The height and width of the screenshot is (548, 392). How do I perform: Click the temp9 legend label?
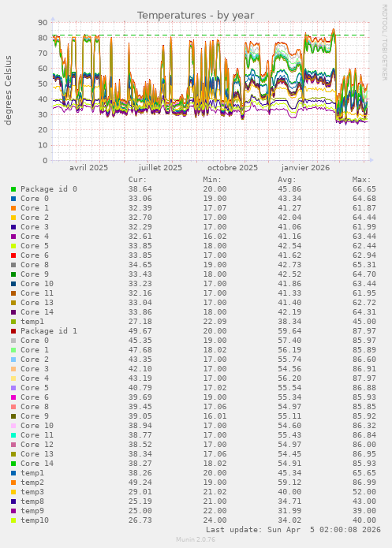tap(32, 511)
